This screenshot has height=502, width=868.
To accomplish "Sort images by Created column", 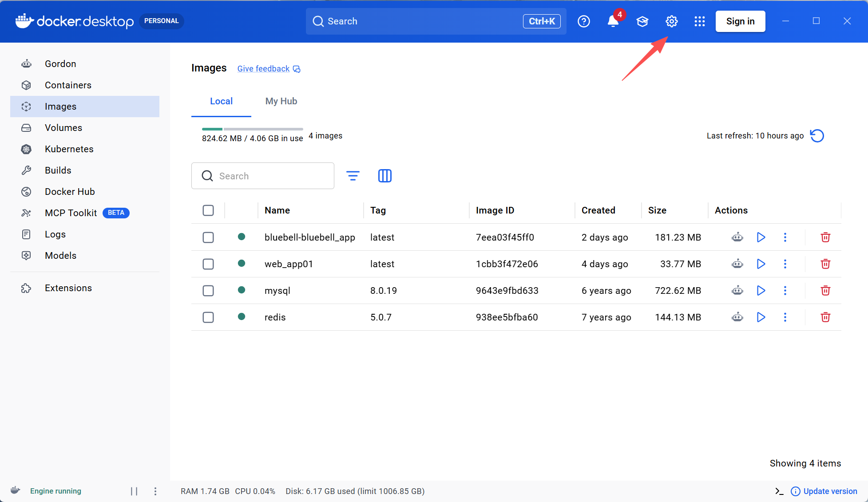I will [598, 210].
